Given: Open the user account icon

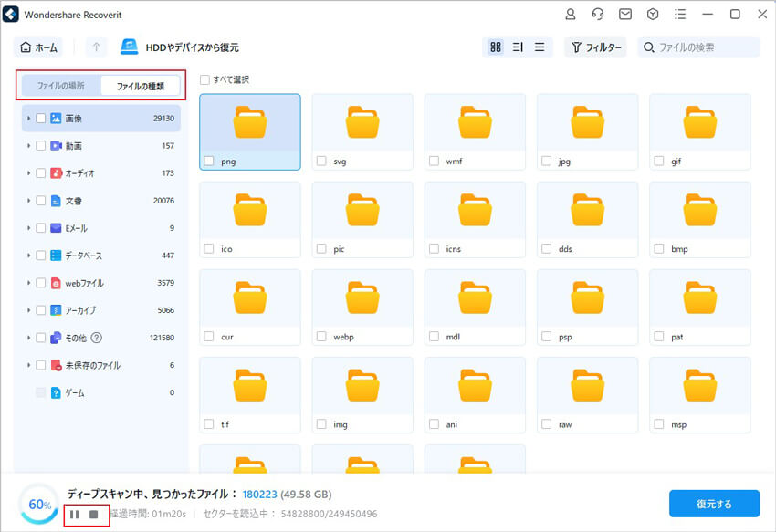Looking at the screenshot, I should point(570,15).
